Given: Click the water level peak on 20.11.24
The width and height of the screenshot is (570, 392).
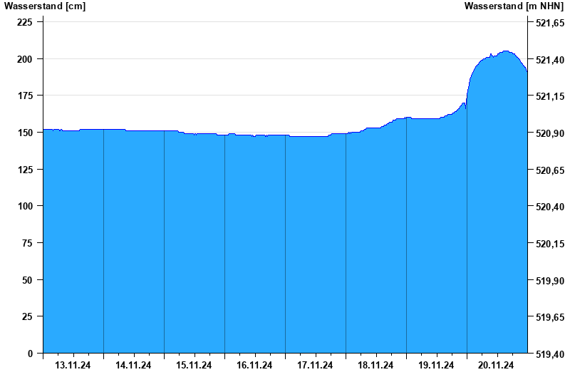Looking at the screenshot, I should click(505, 51).
